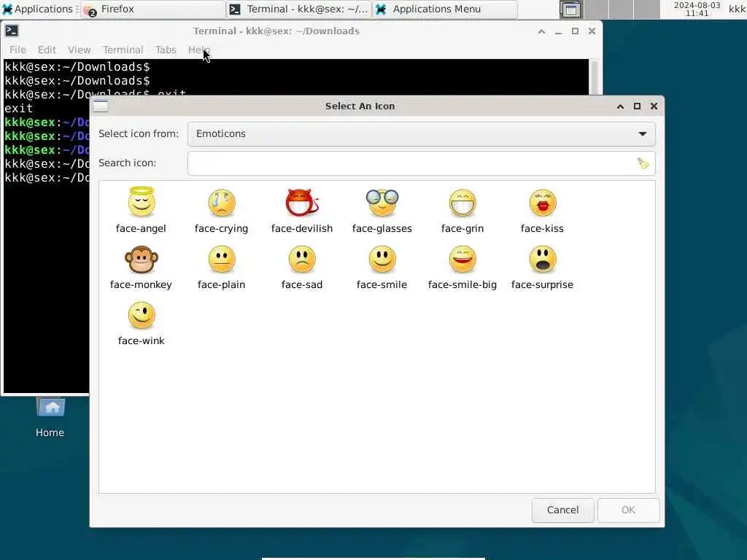Open the Terminal Help menu
Screen dimensions: 747x560
tap(198, 50)
